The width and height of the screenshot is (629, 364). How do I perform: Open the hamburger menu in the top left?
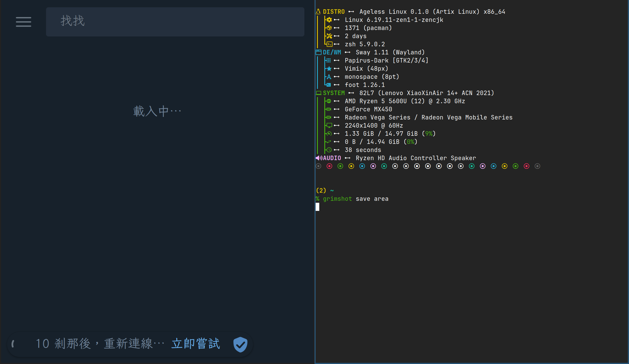(24, 22)
